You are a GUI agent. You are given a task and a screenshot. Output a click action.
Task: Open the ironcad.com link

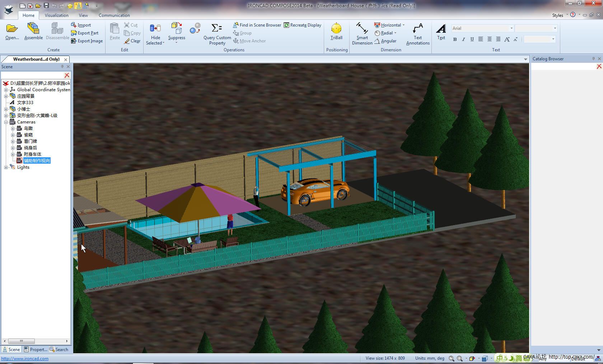(x=25, y=359)
